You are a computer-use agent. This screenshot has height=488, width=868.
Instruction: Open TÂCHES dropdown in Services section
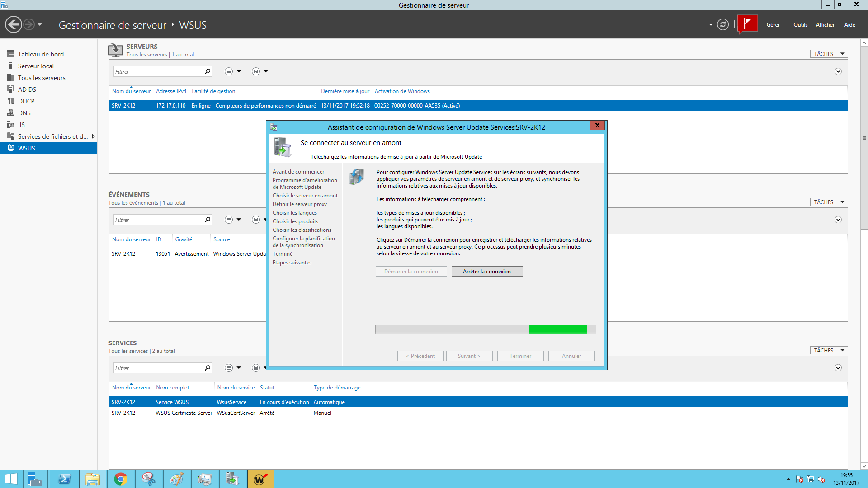[829, 350]
